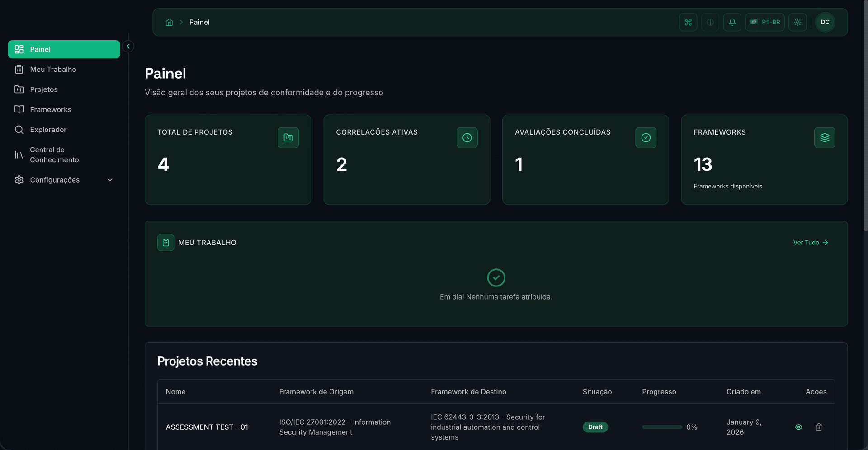Open notifications via the bell icon
The image size is (868, 450).
(x=732, y=22)
